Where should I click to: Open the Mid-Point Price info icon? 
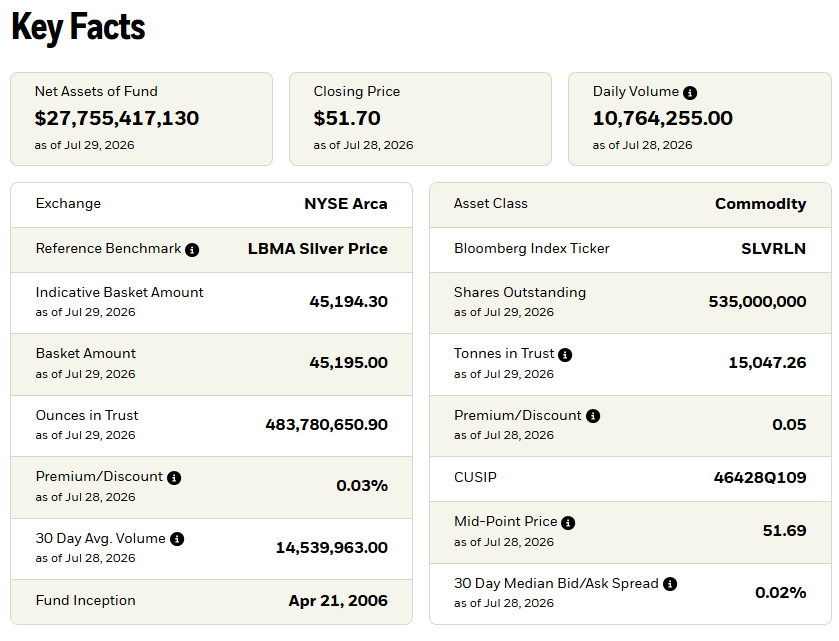568,523
